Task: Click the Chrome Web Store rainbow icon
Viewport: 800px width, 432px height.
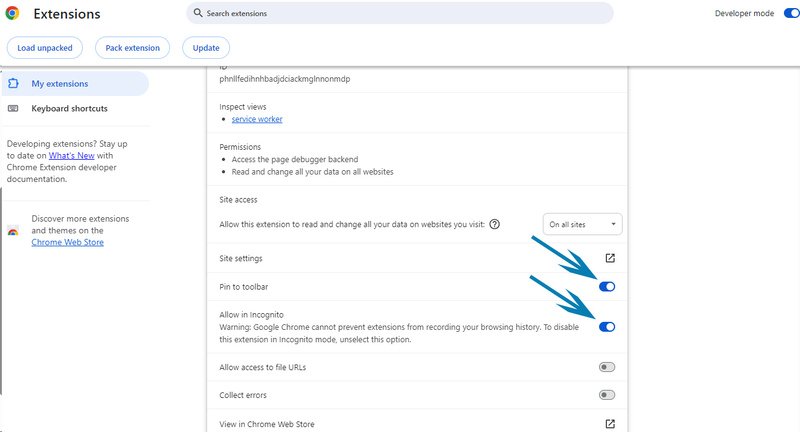Action: coord(13,230)
